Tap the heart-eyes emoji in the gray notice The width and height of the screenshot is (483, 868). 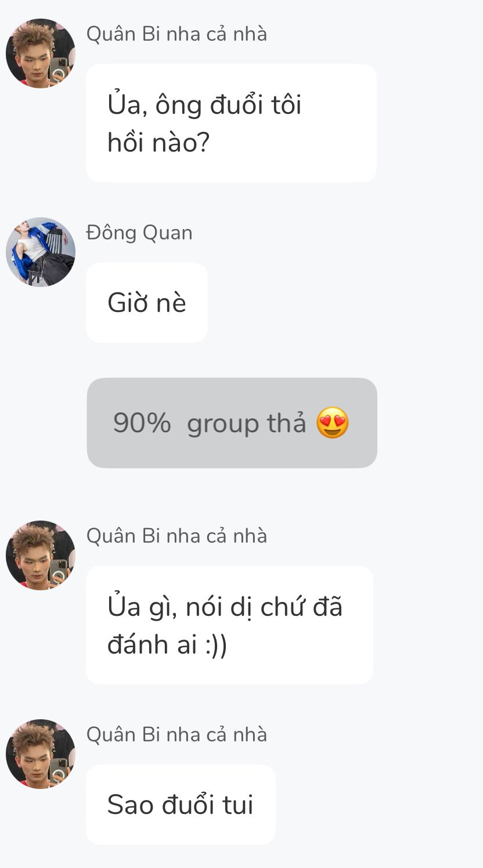(x=333, y=423)
